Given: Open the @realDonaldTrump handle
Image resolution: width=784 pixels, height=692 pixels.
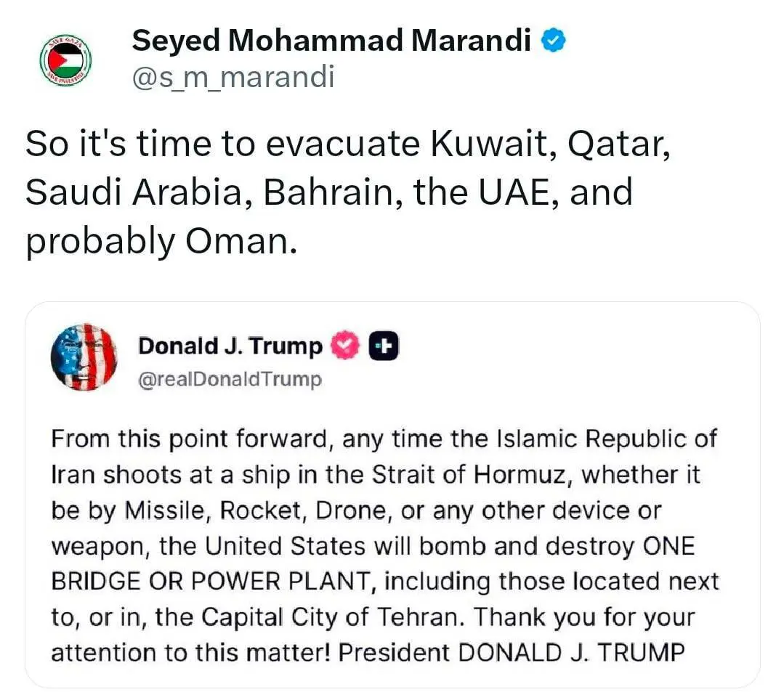Looking at the screenshot, I should pyautogui.click(x=230, y=379).
